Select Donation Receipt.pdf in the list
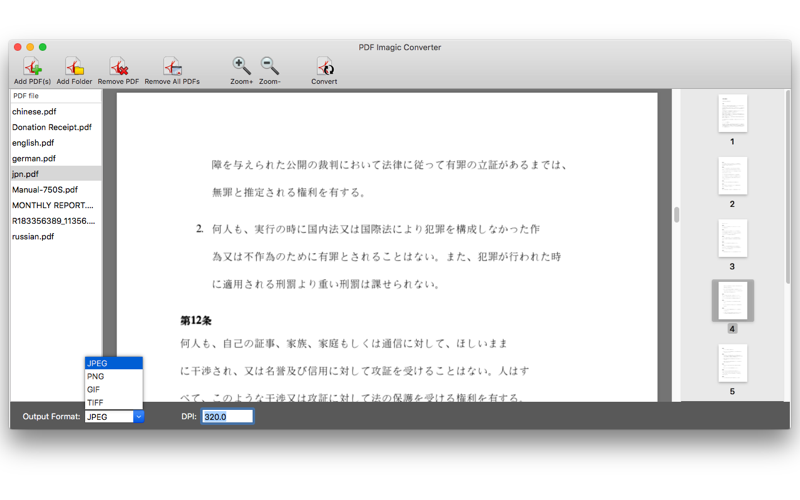Screen dimensions: 800x500 pyautogui.click(x=56, y=127)
